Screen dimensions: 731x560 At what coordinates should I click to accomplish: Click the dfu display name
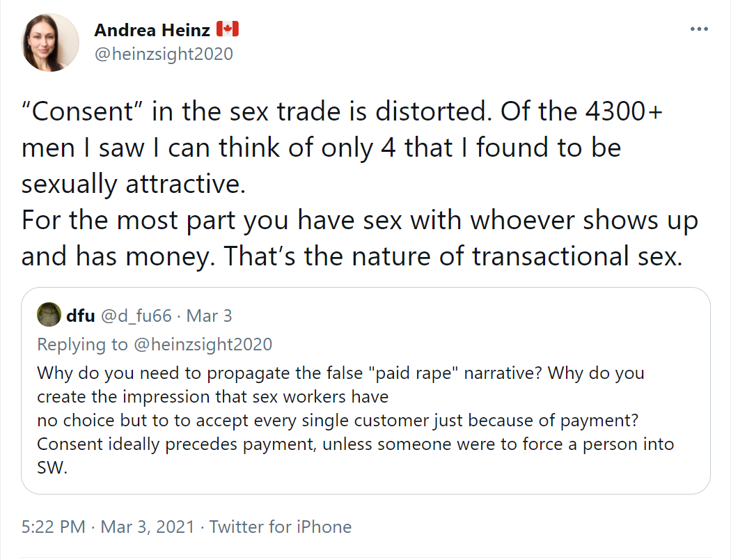pos(80,316)
